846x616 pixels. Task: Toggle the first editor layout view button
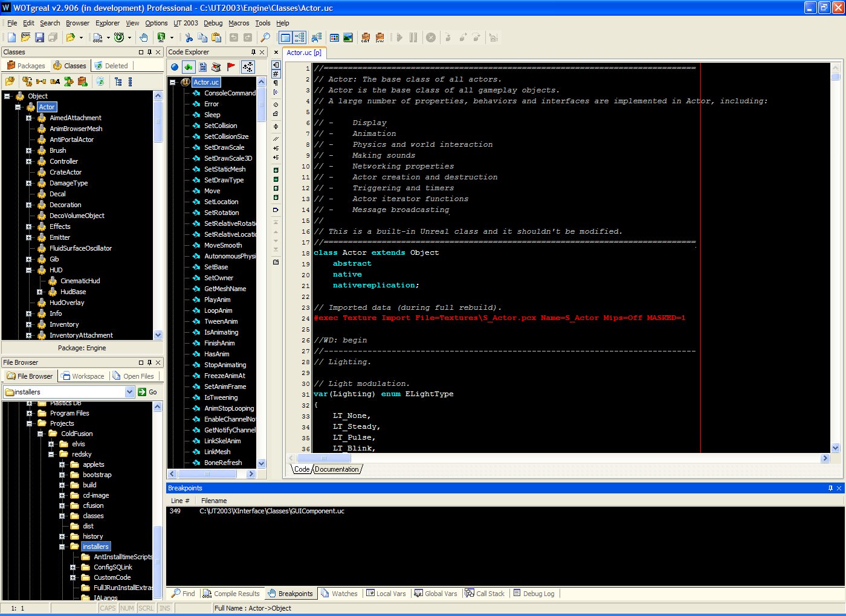click(286, 37)
